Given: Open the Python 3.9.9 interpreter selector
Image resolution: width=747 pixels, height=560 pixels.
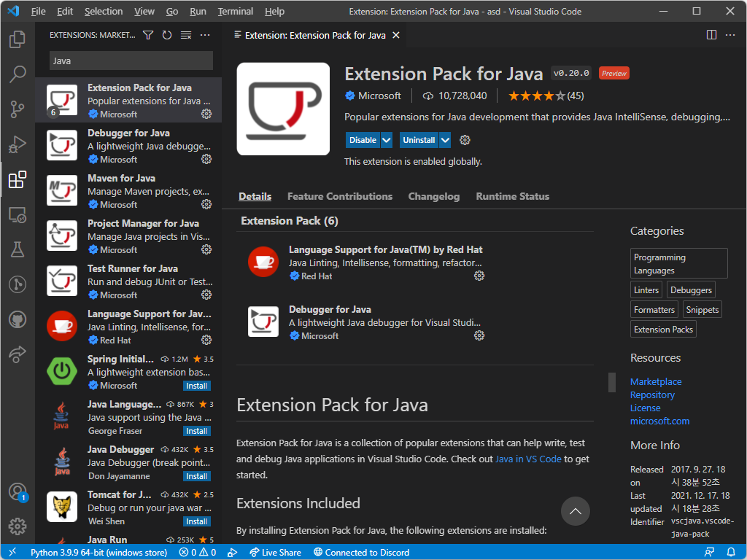Looking at the screenshot, I should coord(98,553).
